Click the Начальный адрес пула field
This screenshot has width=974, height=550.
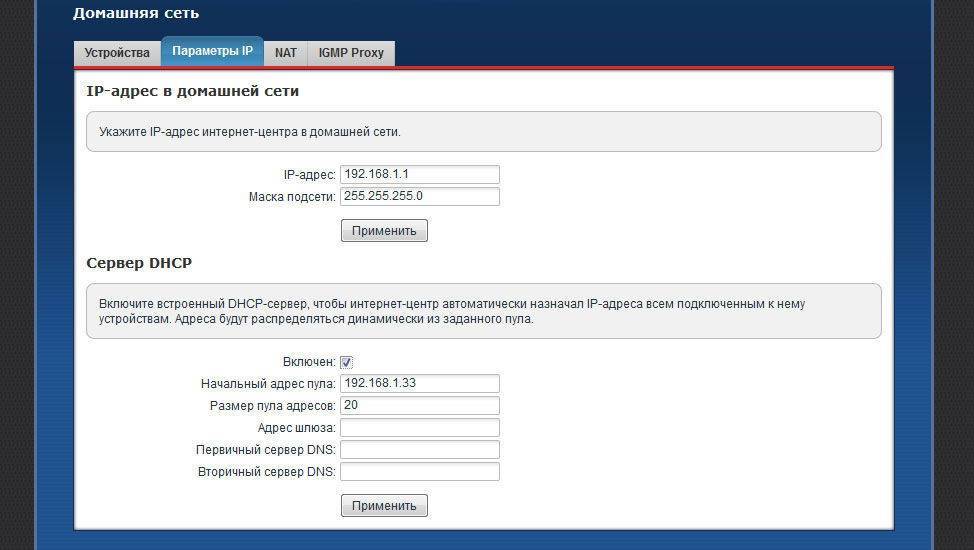(x=419, y=383)
